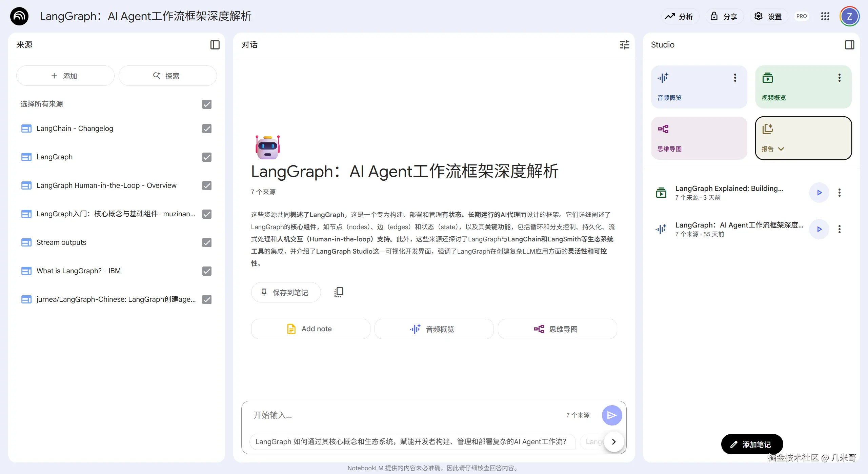Open the Google apps grid
Viewport: 868px width, 474px height.
click(x=825, y=16)
